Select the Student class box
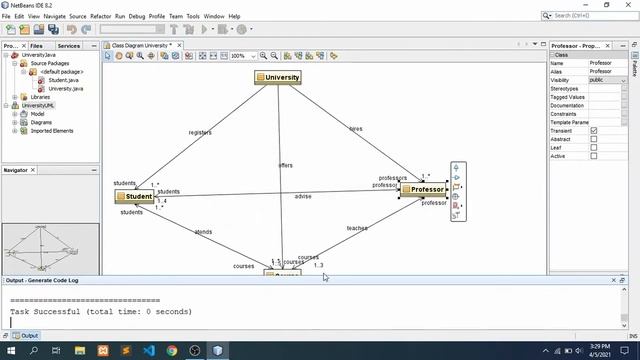This screenshot has width=640, height=360. 135,196
